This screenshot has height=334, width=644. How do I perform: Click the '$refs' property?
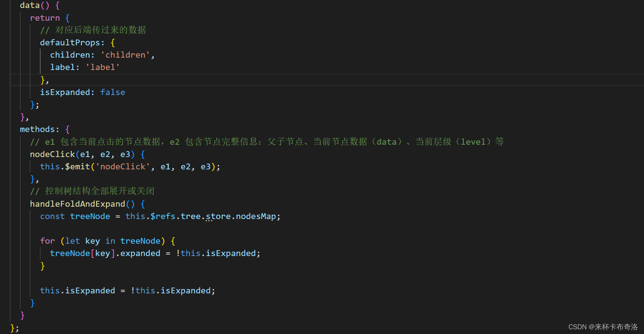point(163,216)
